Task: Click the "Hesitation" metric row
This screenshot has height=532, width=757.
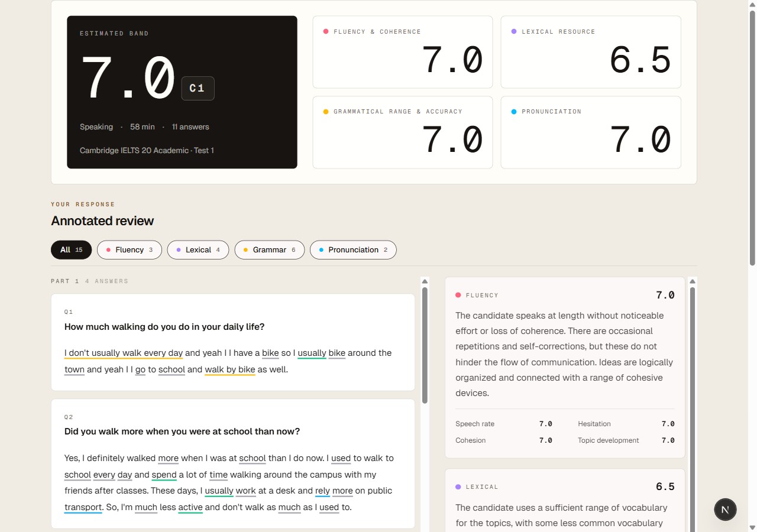Action: [x=626, y=424]
